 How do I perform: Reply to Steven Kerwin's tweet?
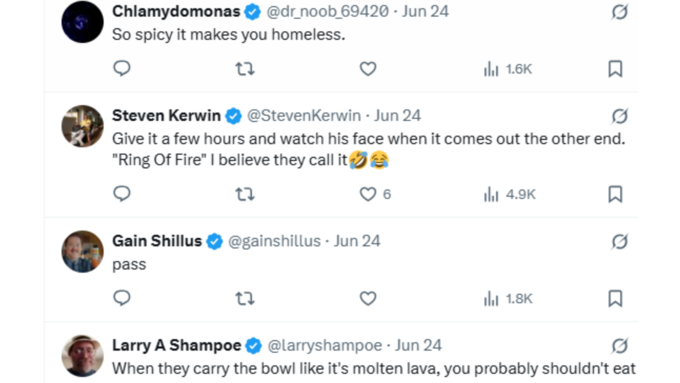pos(122,194)
